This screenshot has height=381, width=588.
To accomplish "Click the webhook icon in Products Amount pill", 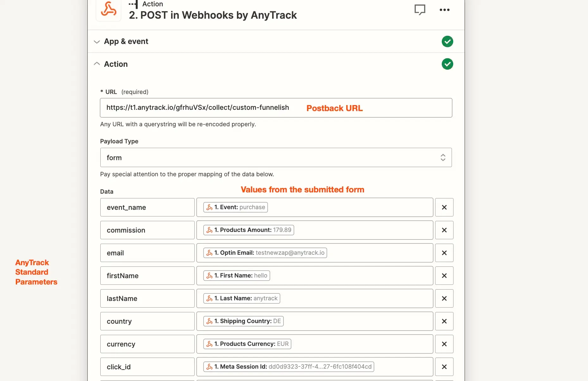I will coord(209,230).
